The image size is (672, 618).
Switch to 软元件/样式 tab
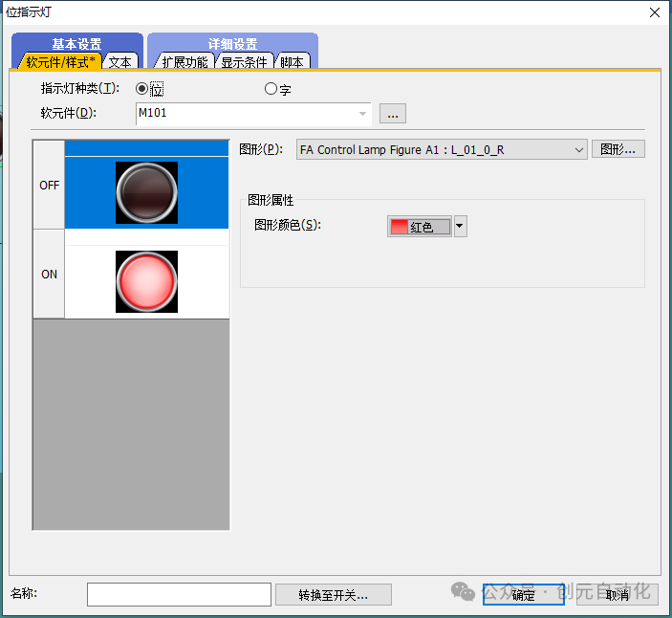click(x=59, y=62)
